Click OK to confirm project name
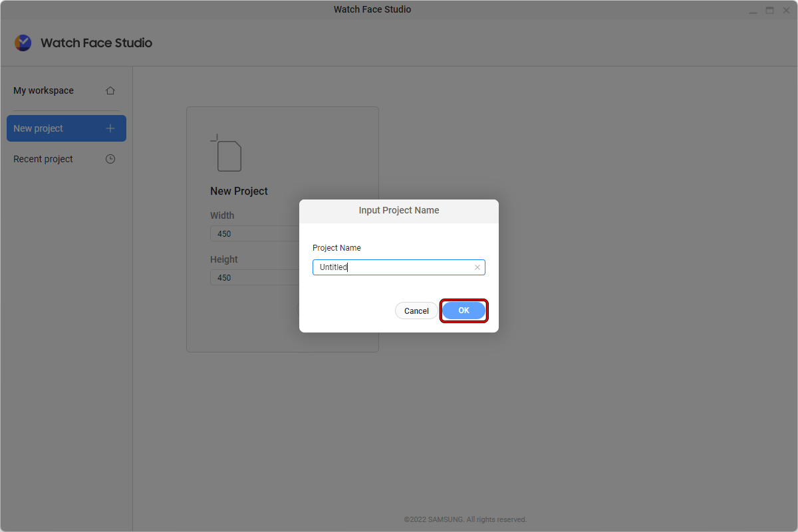The height and width of the screenshot is (532, 798). (464, 311)
